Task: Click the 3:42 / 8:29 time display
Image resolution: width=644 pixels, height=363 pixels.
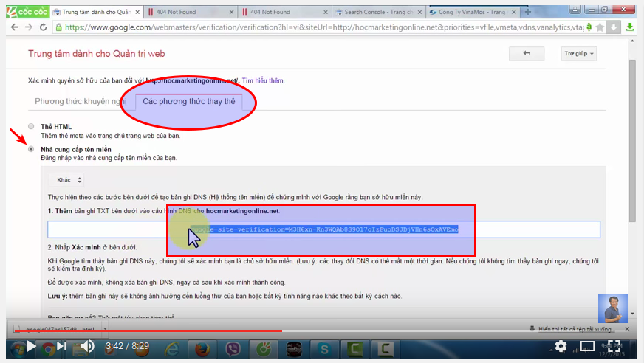Action: pos(127,346)
